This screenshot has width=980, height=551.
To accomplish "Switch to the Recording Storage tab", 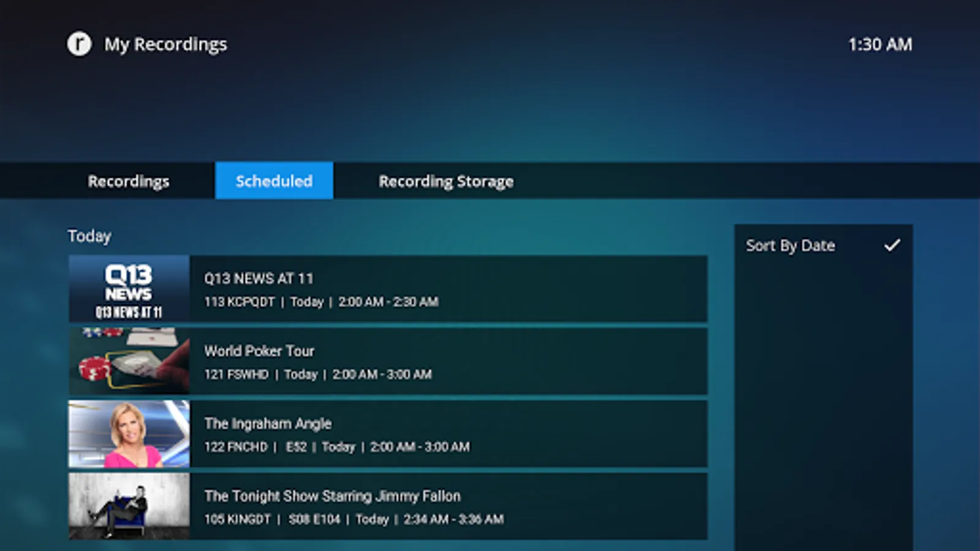I will pos(446,181).
